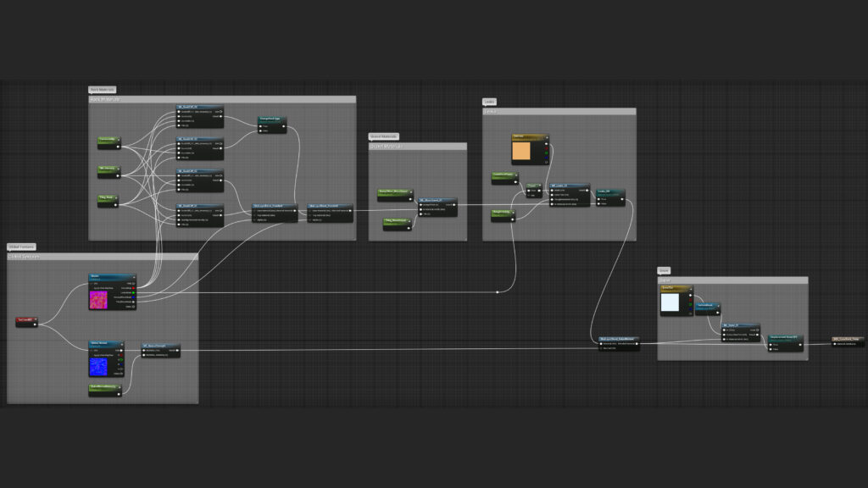Select the right layer blend node in Rock Materials
This screenshot has height=488, width=868.
tap(330, 213)
